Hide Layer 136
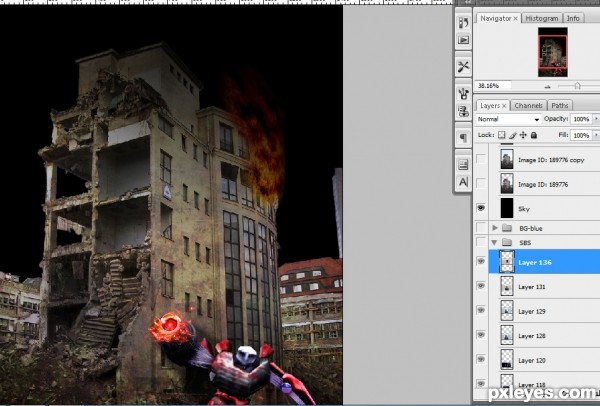Viewport: 600px width, 406px height. (x=481, y=261)
